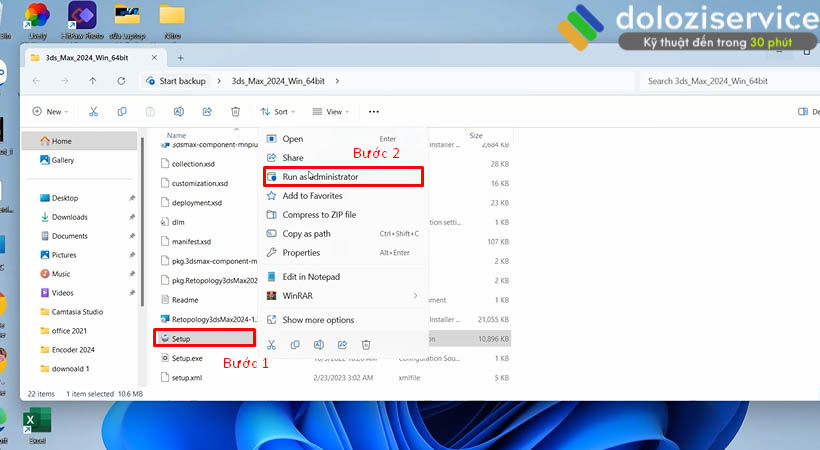
Task: Click the Up arrow navigation button
Action: click(94, 81)
